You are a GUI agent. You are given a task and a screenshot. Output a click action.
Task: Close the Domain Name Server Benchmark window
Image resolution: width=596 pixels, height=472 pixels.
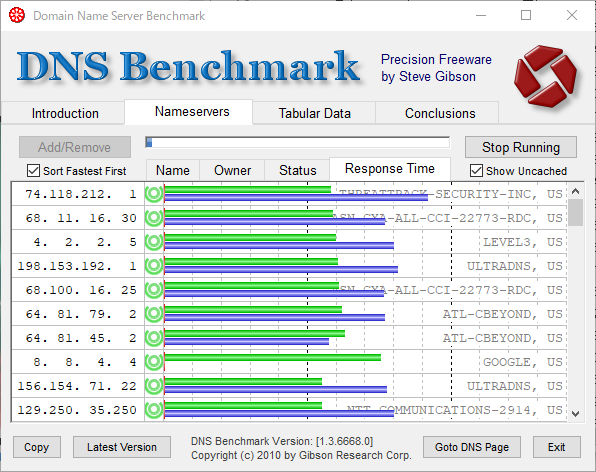[572, 16]
